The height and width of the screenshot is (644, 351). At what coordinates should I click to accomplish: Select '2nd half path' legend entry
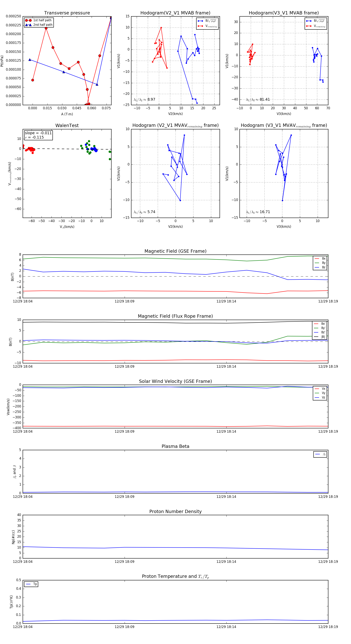(x=39, y=25)
